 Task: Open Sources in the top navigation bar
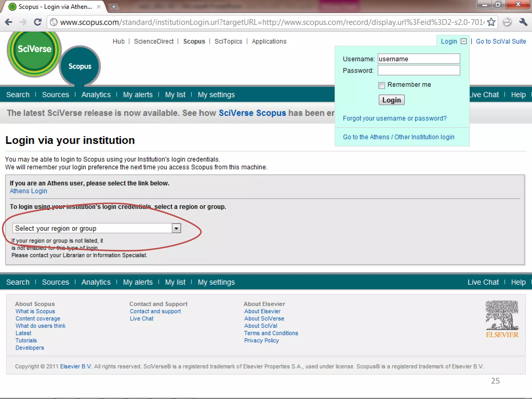click(56, 95)
